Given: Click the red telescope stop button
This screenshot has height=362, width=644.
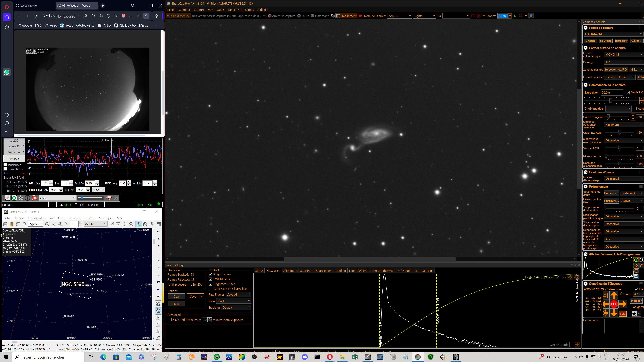Looking at the screenshot, I should coord(614,304).
